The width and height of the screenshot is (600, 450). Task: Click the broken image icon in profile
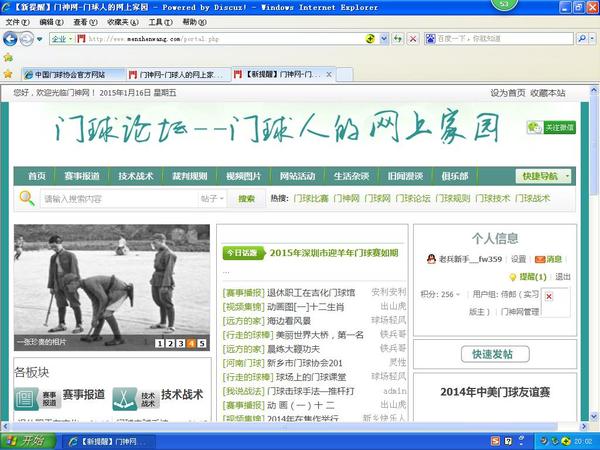[x=549, y=297]
